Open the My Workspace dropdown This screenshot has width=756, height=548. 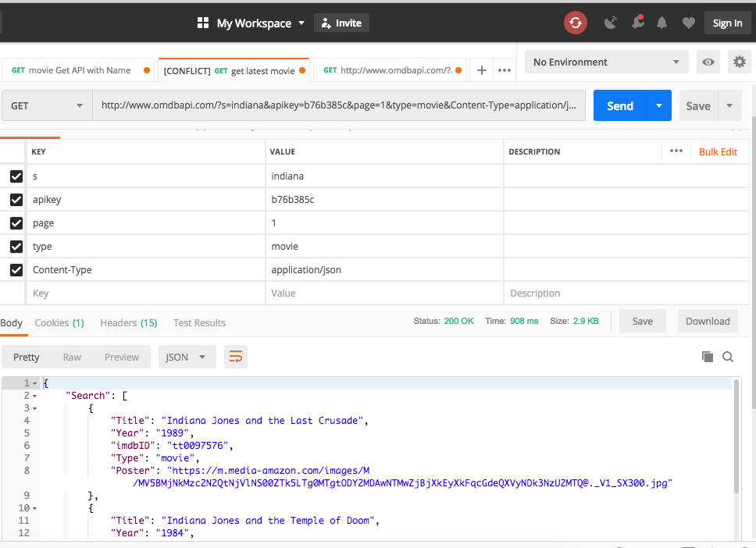point(260,23)
